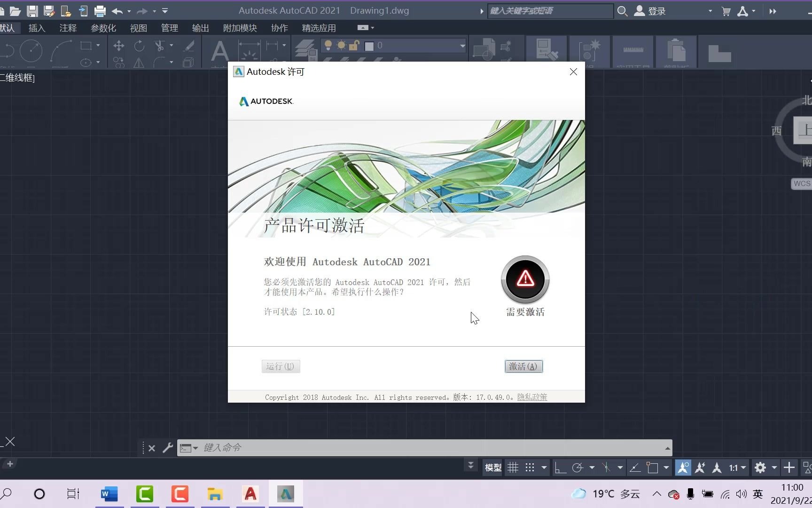Click the 登录 sign-in button

(x=650, y=11)
